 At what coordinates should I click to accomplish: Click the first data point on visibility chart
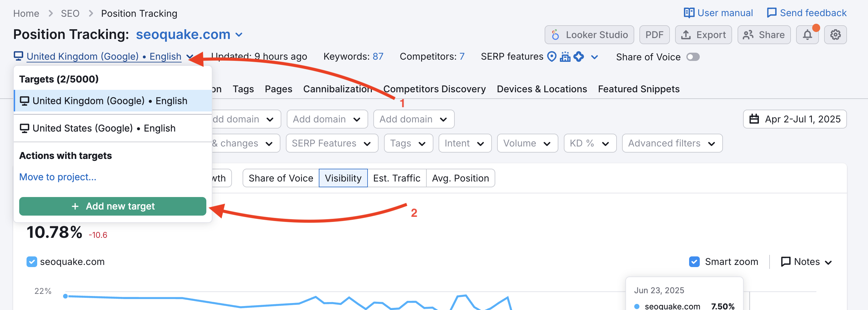coord(65,296)
